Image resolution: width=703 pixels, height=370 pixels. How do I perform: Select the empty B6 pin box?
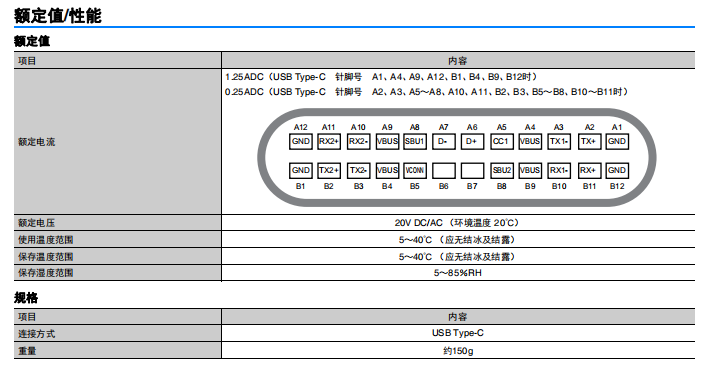point(443,170)
